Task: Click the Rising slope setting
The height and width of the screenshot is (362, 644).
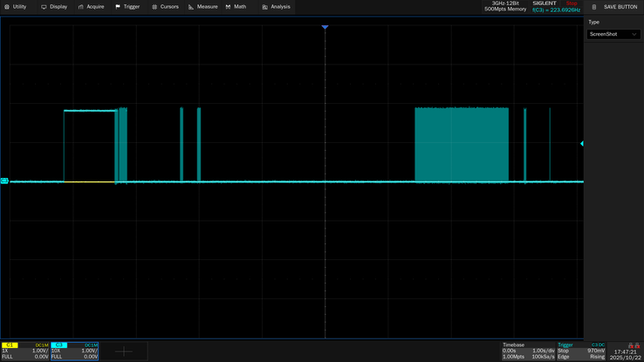Action: click(x=597, y=357)
